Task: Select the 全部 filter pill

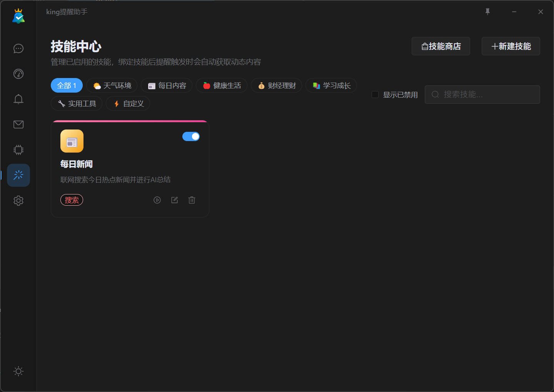Action: tap(66, 85)
